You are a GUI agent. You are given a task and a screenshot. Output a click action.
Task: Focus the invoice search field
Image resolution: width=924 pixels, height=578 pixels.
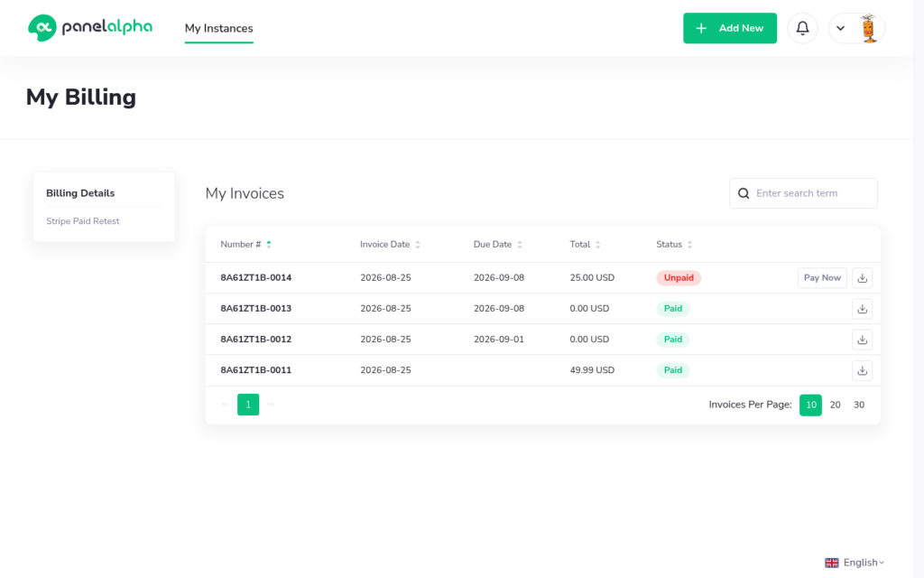(803, 193)
